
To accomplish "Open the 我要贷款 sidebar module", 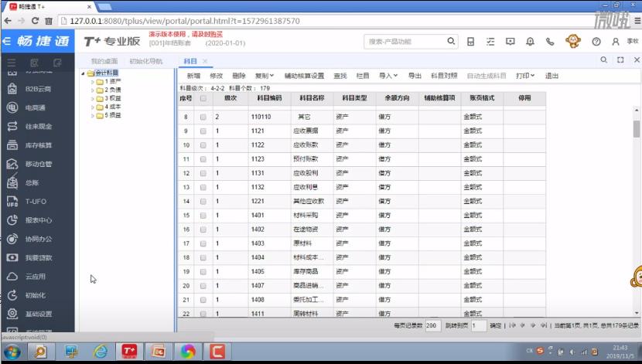I will point(37,257).
